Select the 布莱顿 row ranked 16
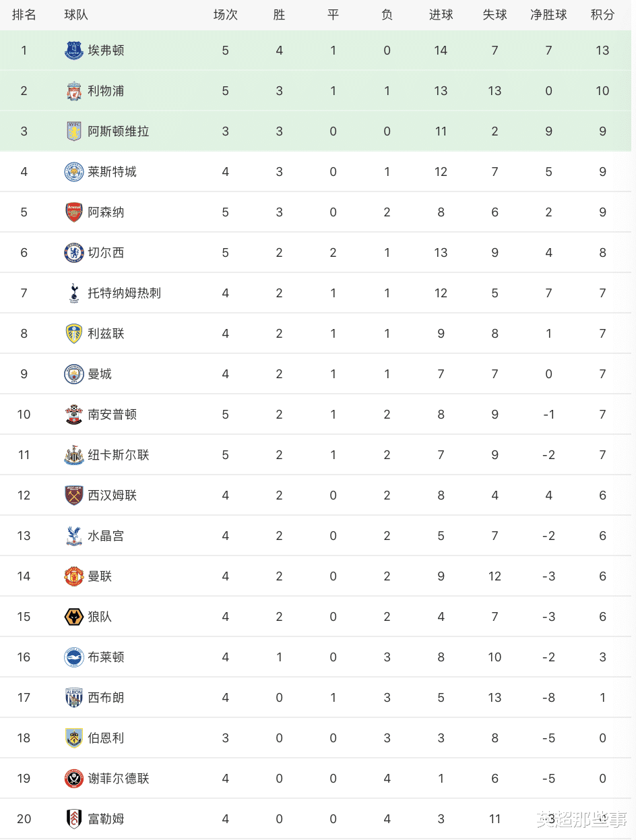636x840 pixels. coord(318,657)
